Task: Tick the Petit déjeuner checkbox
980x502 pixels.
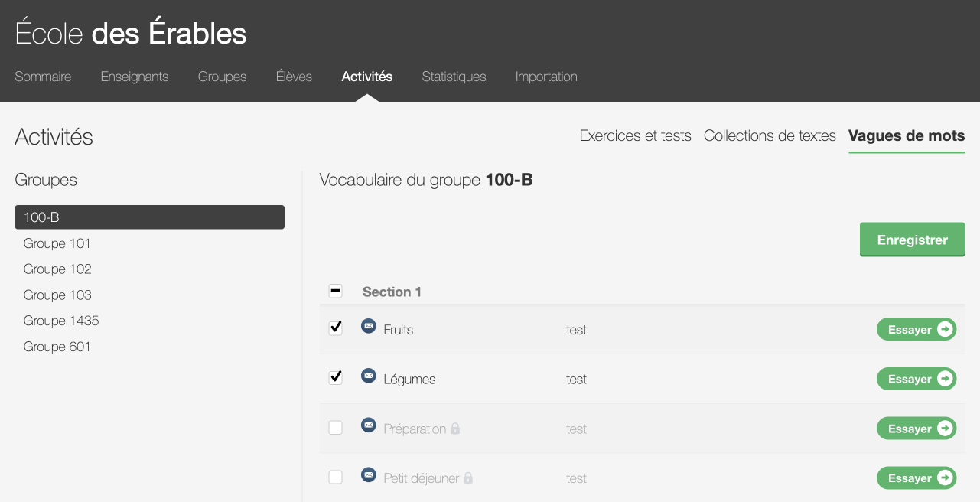Action: 335,478
